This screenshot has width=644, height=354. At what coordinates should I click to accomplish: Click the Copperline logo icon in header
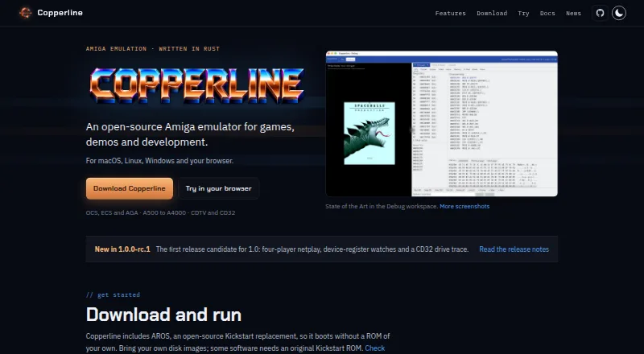tap(26, 13)
